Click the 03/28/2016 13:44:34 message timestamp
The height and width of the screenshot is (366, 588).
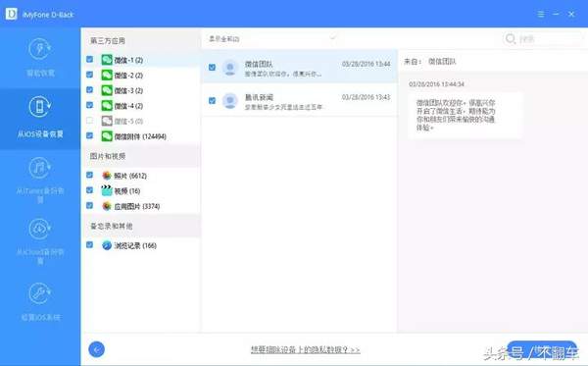[x=436, y=83]
